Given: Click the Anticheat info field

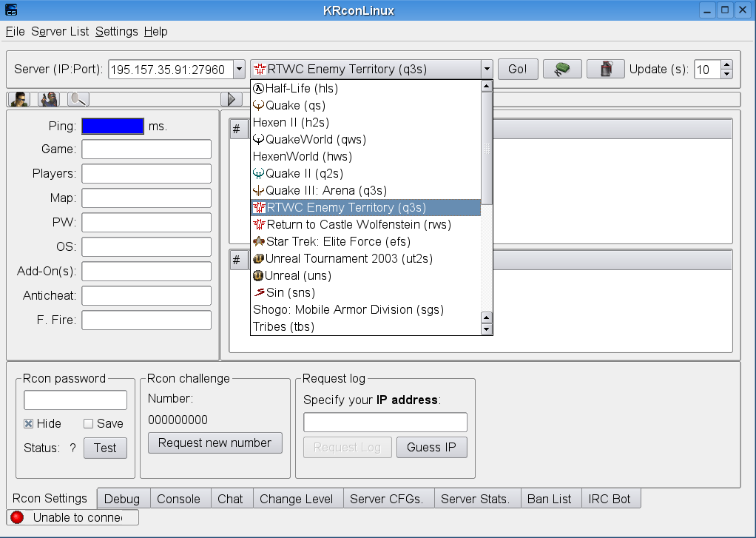Looking at the screenshot, I should point(146,295).
